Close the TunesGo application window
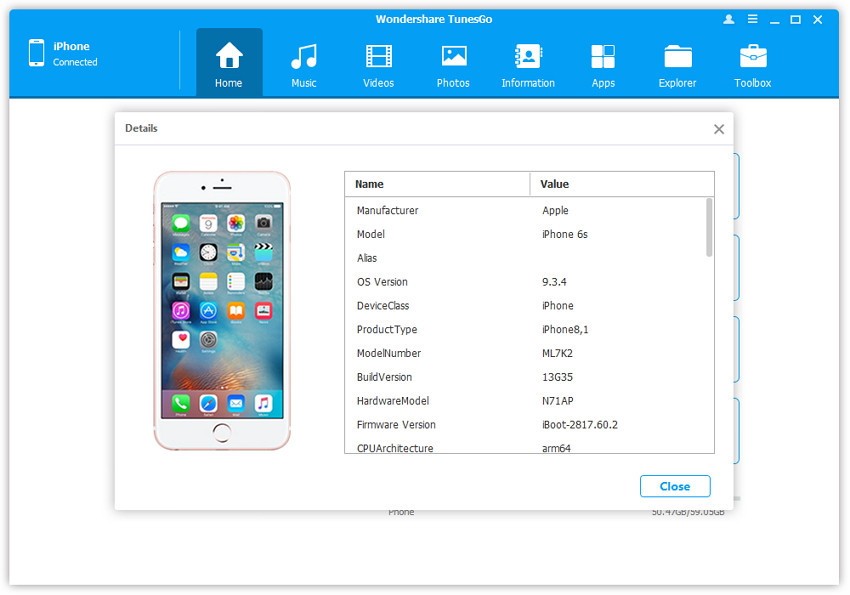The height and width of the screenshot is (595, 850). [x=817, y=20]
